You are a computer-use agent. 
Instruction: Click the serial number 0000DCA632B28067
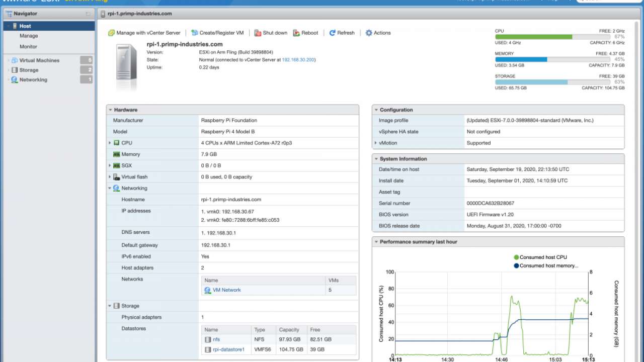(490, 203)
